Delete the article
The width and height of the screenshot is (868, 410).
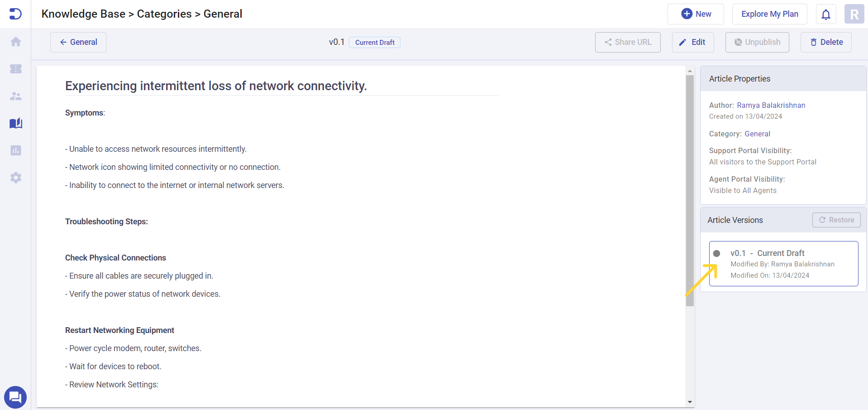click(826, 42)
